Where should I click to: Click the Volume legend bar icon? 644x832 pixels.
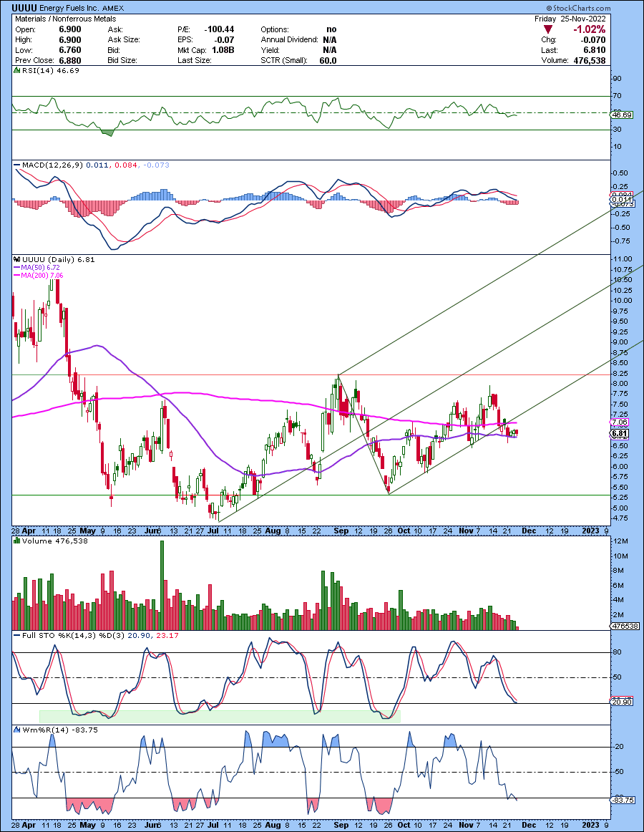coord(17,541)
